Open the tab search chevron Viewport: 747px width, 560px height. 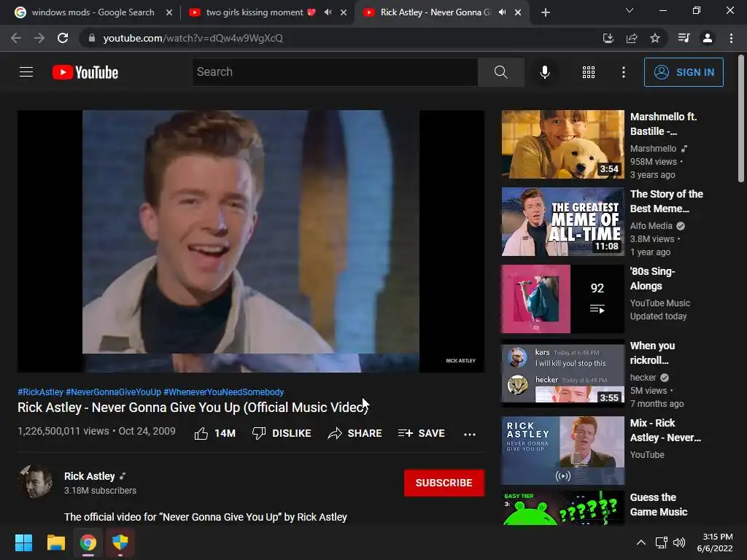pyautogui.click(x=630, y=10)
